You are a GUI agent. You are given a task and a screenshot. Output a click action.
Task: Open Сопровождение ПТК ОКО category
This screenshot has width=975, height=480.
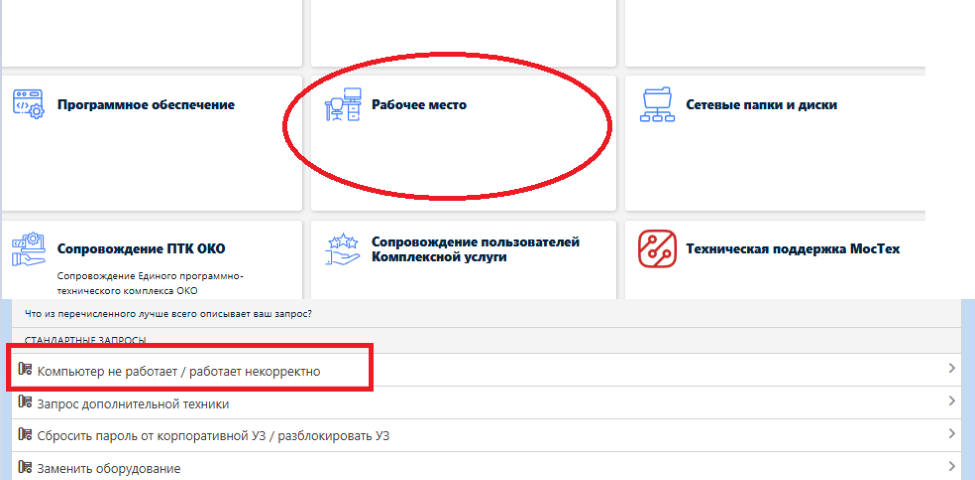point(141,249)
